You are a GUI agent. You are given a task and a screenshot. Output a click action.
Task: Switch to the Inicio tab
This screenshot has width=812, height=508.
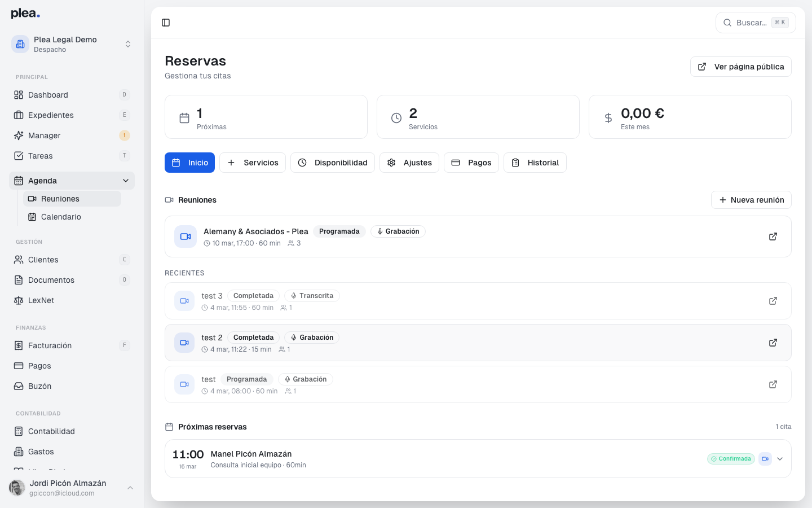tap(189, 163)
